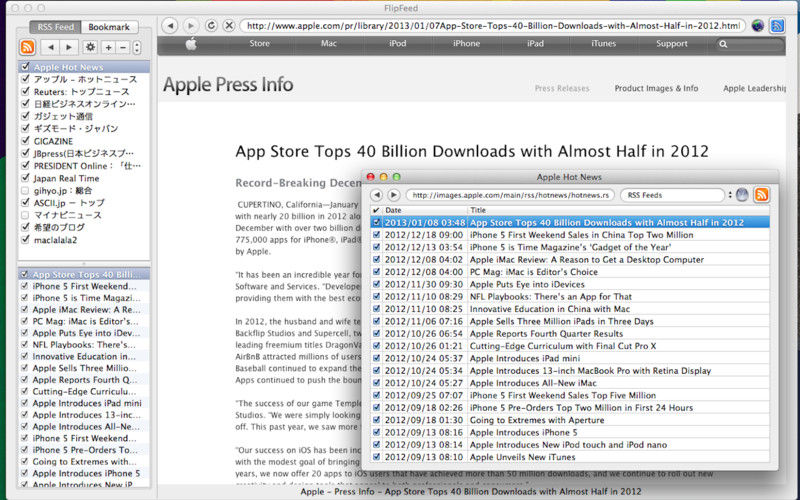Click the main browser forward button

tap(191, 26)
